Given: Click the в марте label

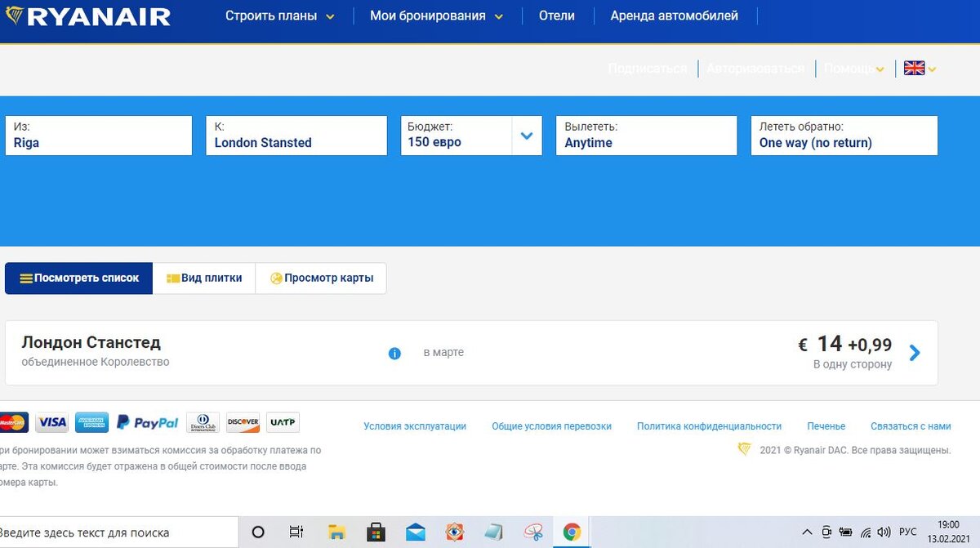Looking at the screenshot, I should click(x=443, y=353).
